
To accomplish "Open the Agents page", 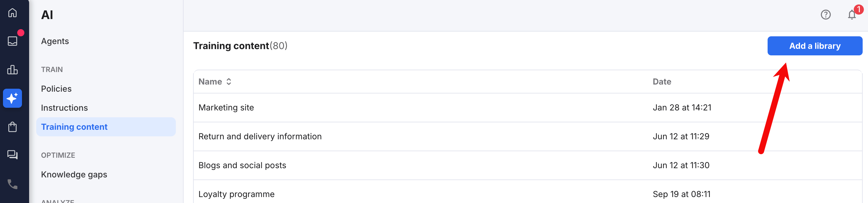I will (x=55, y=41).
